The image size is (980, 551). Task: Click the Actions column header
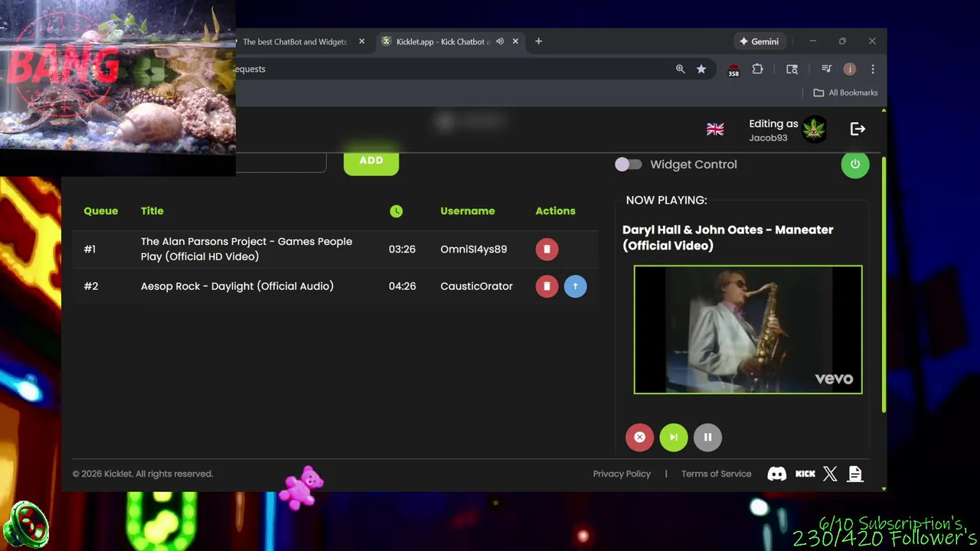(555, 211)
